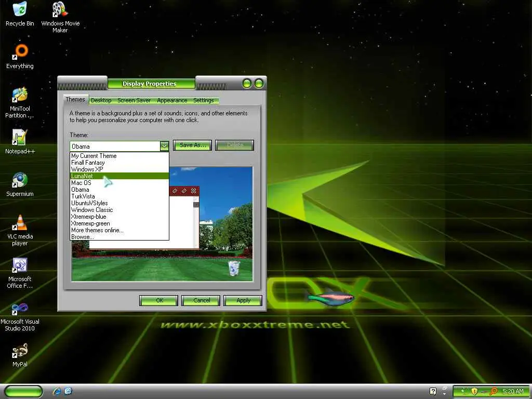This screenshot has height=399, width=532.
Task: Select the Browse... option in list
Action: click(119, 237)
